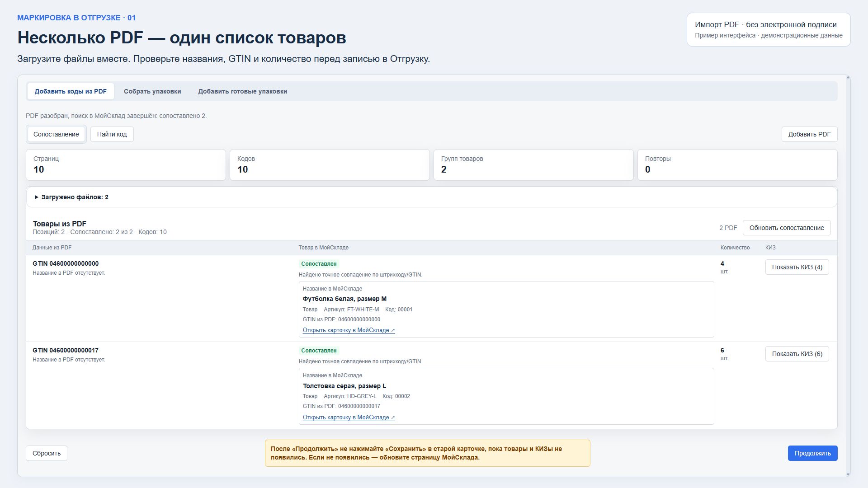Screen dimensions: 868x488
Task: Click the scrollbar up arrow at right edge
Action: point(848,78)
